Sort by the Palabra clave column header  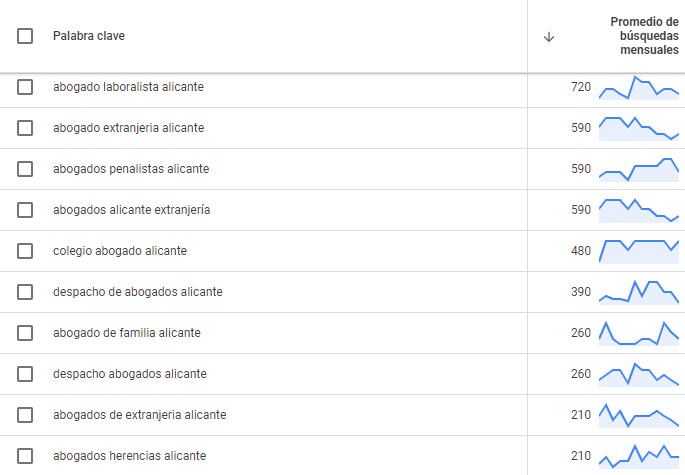89,36
